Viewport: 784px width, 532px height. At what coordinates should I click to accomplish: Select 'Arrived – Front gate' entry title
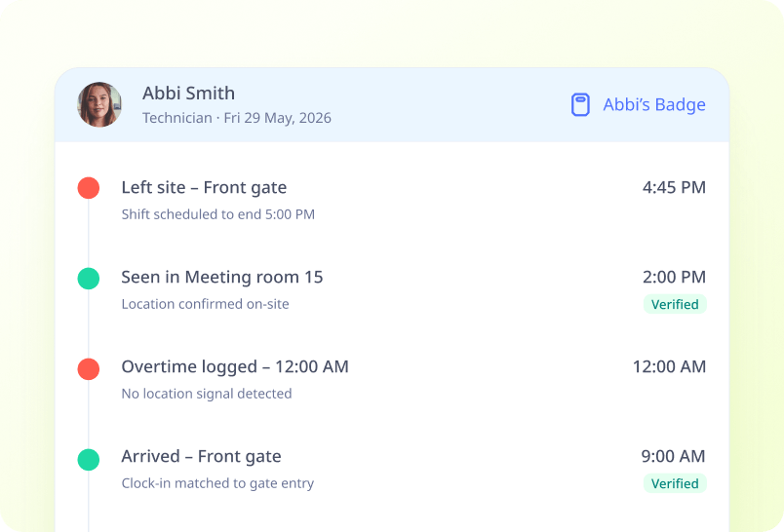pos(201,457)
